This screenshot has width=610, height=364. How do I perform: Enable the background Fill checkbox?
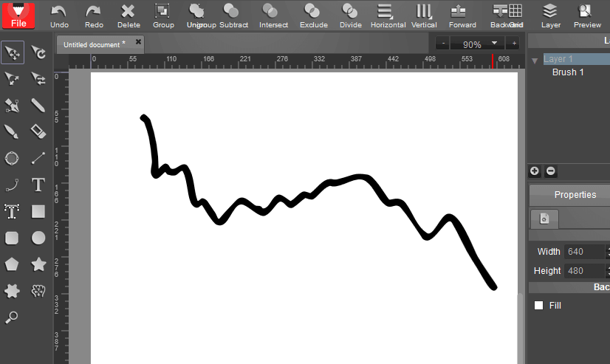coord(539,305)
